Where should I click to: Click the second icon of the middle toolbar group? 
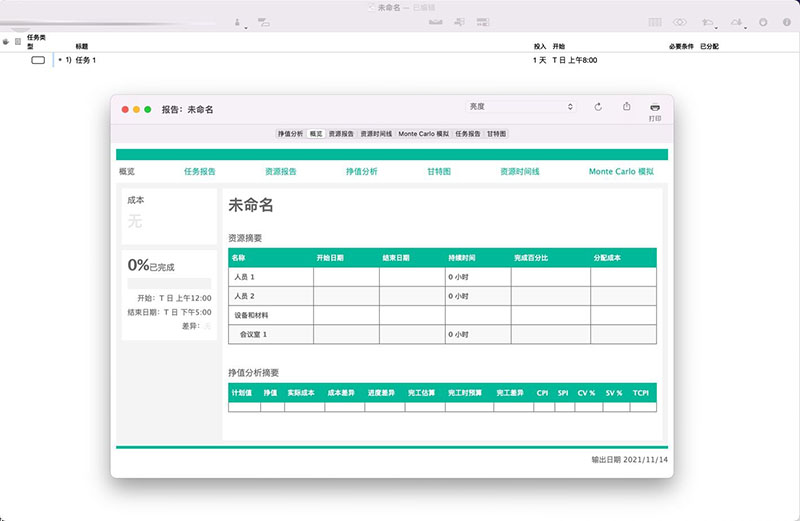(459, 22)
